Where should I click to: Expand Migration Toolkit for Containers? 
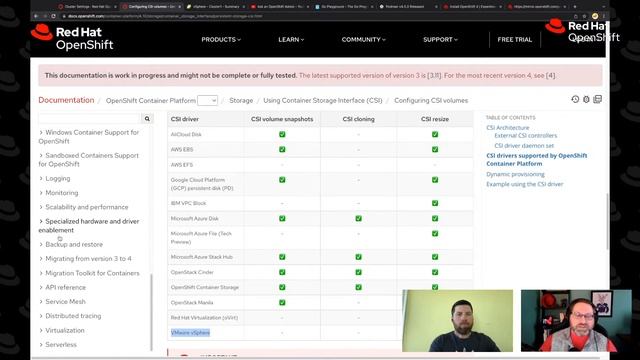tap(89, 273)
